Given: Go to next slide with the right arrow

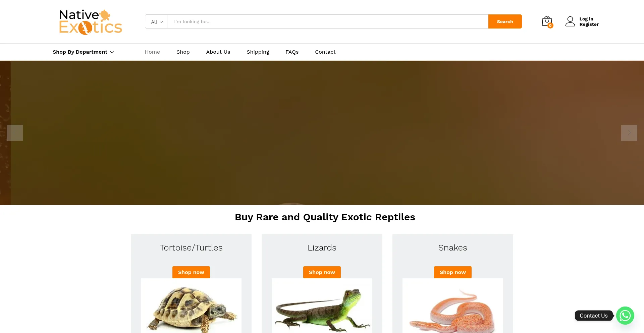Looking at the screenshot, I should coord(629,133).
